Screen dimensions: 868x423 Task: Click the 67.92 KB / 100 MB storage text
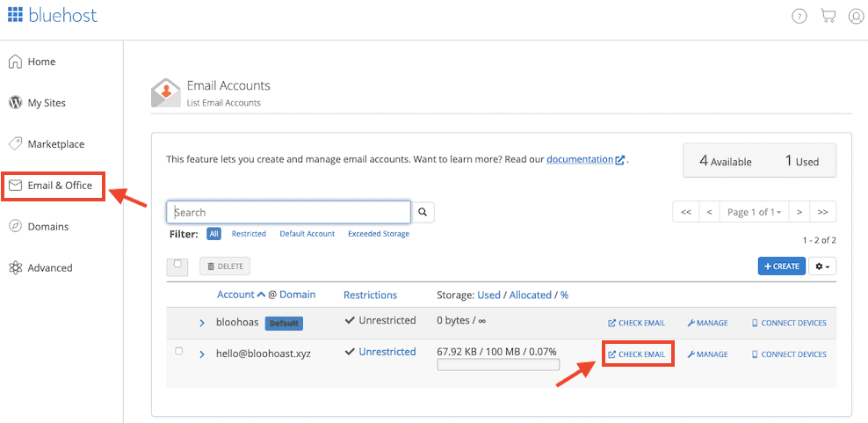pos(496,352)
